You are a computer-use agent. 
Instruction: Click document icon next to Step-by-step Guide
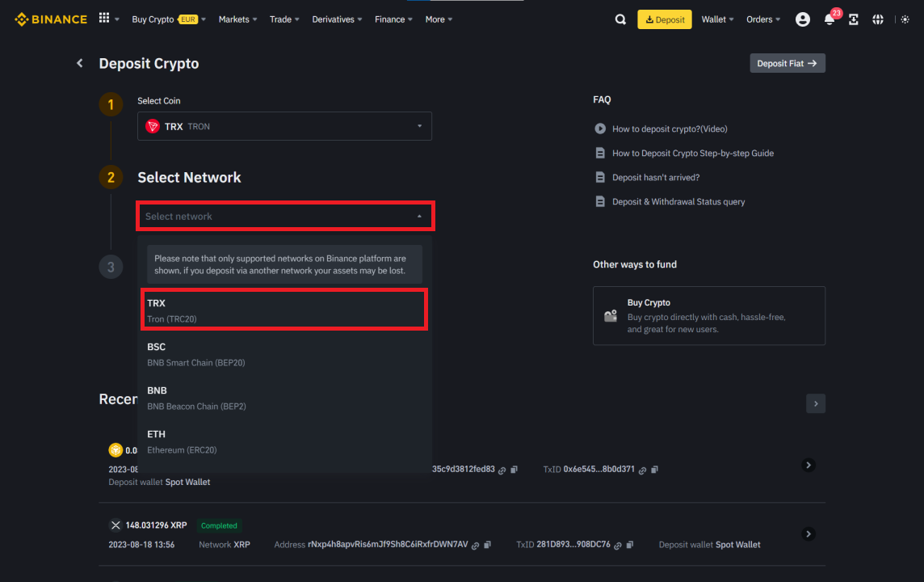(600, 154)
